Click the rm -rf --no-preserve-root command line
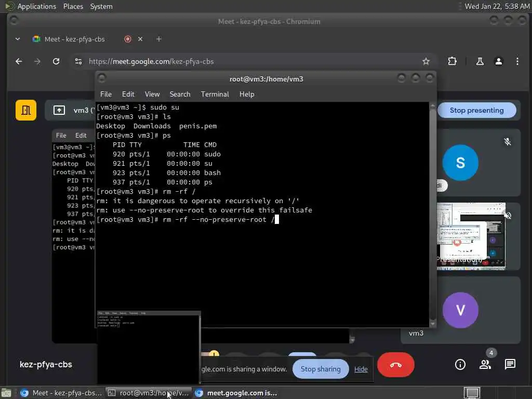The height and width of the screenshot is (399, 532). (219, 220)
